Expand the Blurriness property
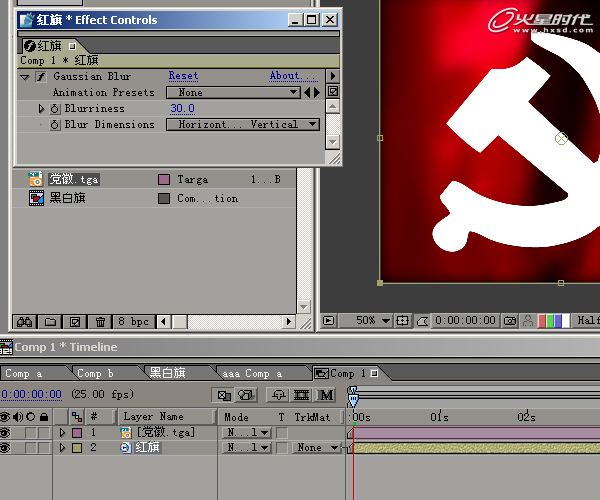This screenshot has width=600, height=500. tap(41, 109)
